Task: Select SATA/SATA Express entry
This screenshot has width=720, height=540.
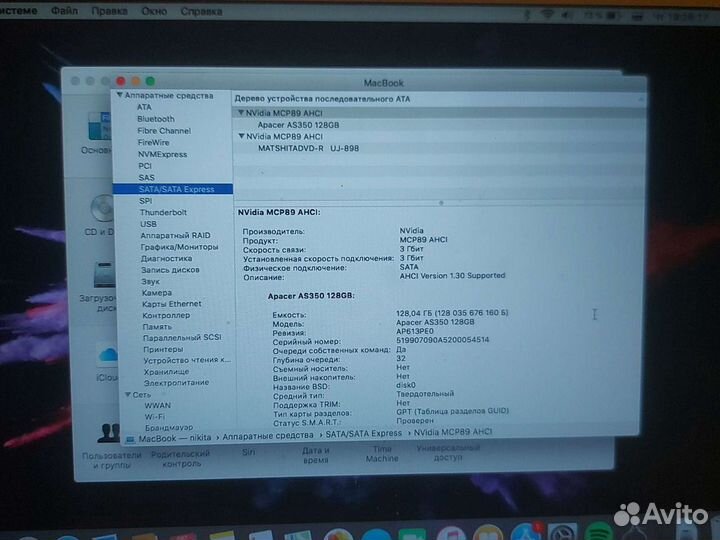Action: click(x=173, y=189)
